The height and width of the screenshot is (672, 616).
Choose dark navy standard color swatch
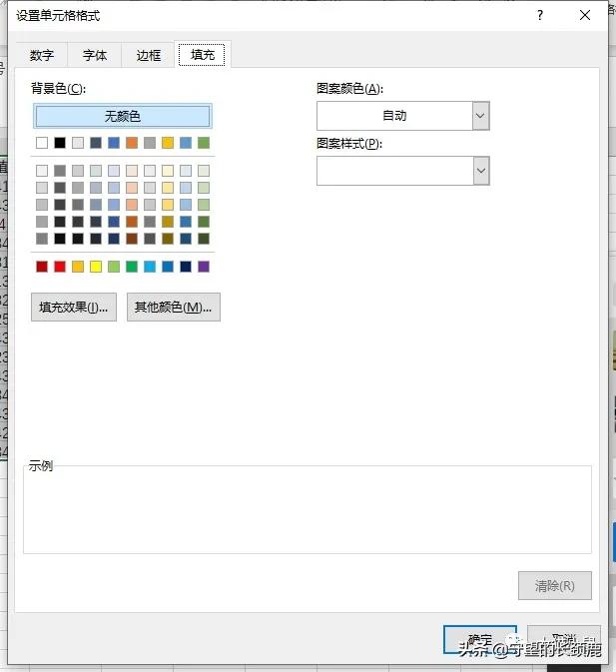tap(186, 267)
